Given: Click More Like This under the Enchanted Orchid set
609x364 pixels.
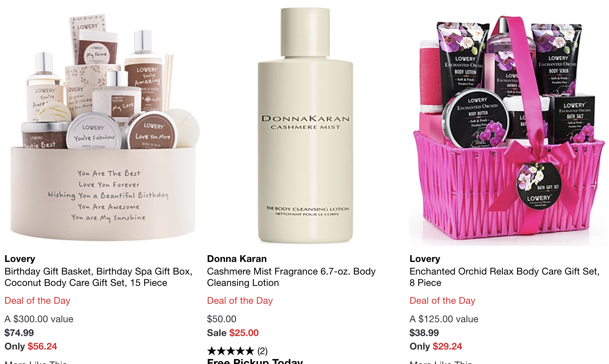Looking at the screenshot, I should (x=441, y=362).
